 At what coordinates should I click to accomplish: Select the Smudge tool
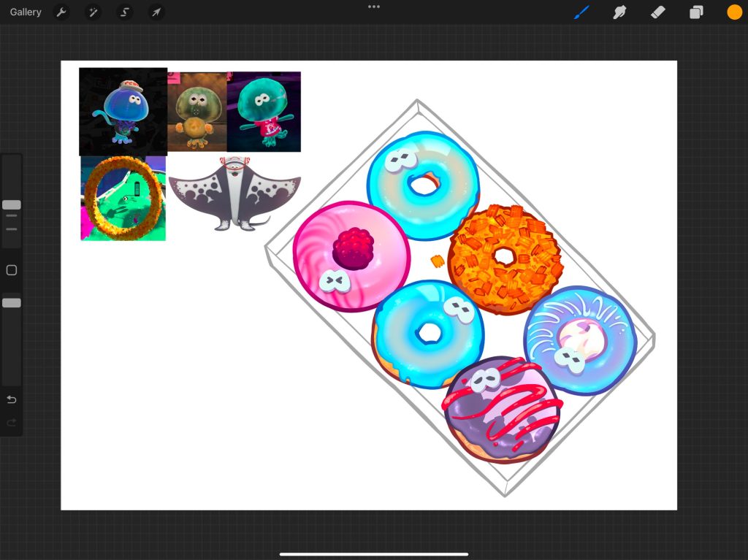tap(619, 12)
